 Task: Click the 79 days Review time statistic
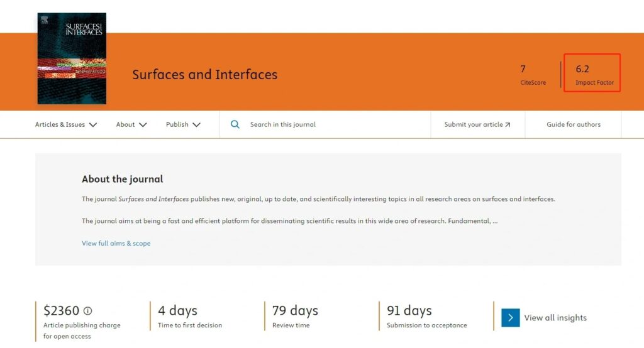click(295, 316)
